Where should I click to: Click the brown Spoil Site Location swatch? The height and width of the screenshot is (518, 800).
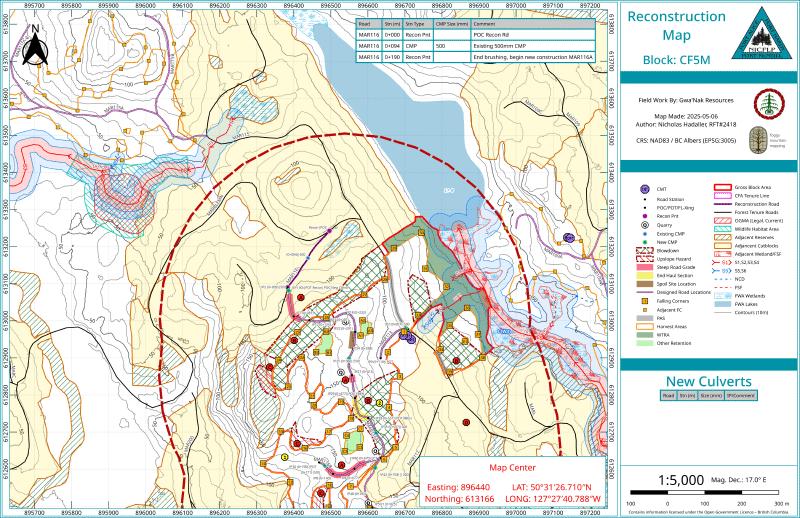(645, 284)
